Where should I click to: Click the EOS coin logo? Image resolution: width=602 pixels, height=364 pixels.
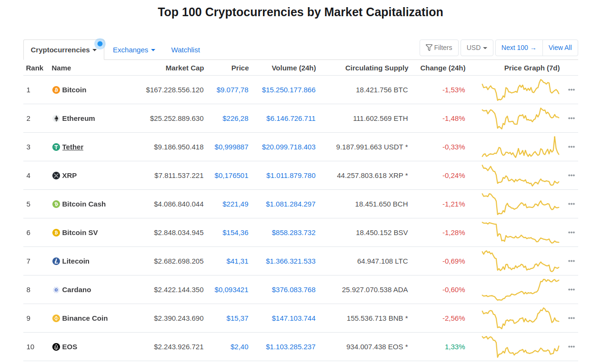[56, 346]
